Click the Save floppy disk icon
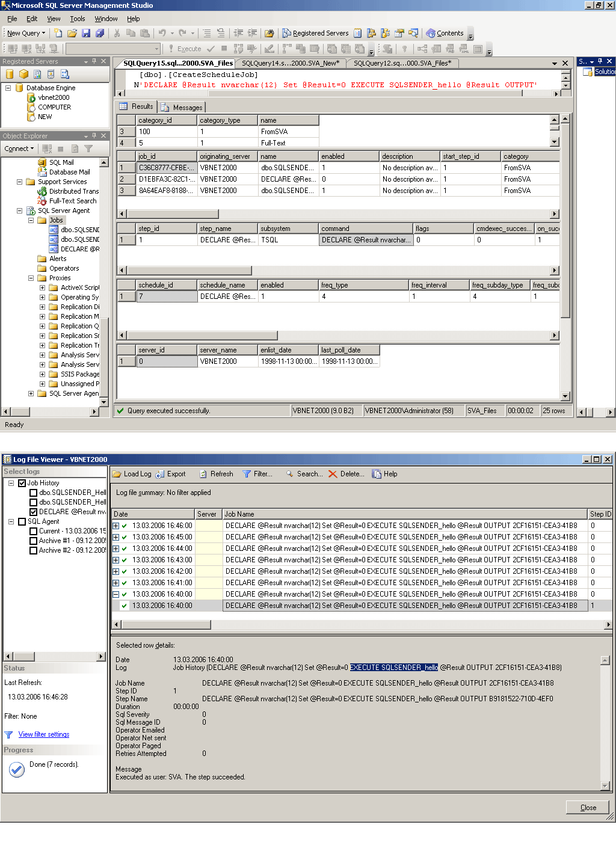The height and width of the screenshot is (863, 616). pyautogui.click(x=86, y=33)
